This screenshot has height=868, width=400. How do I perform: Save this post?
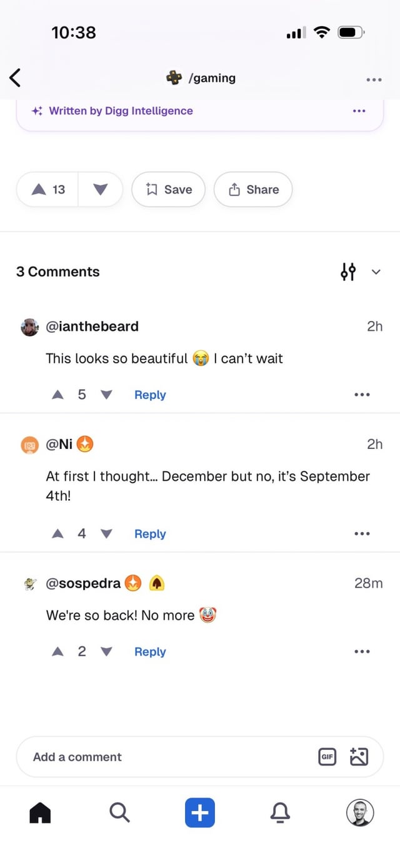168,189
